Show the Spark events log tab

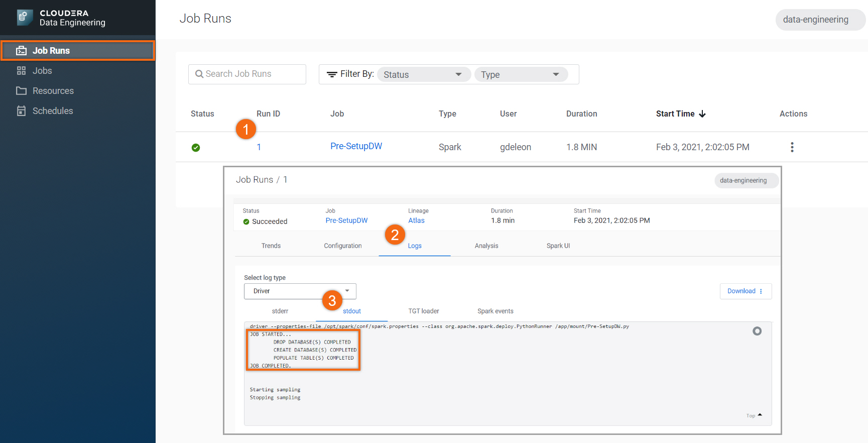coord(495,311)
